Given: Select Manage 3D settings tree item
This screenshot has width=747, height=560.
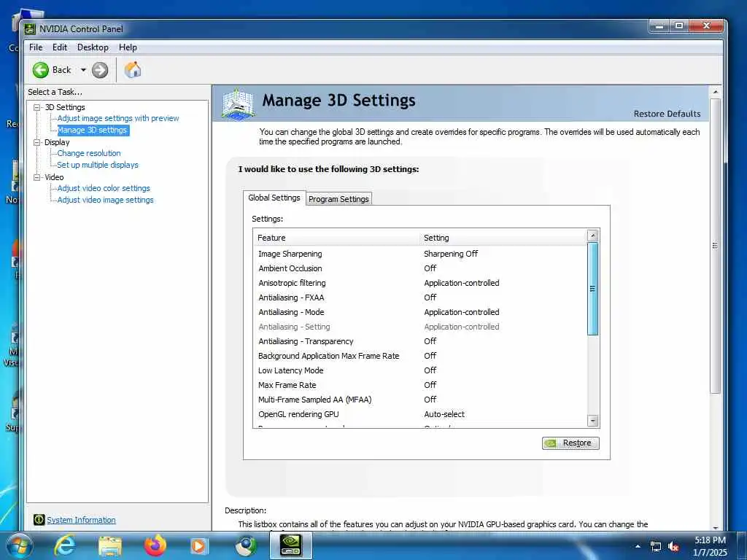Looking at the screenshot, I should click(x=93, y=130).
